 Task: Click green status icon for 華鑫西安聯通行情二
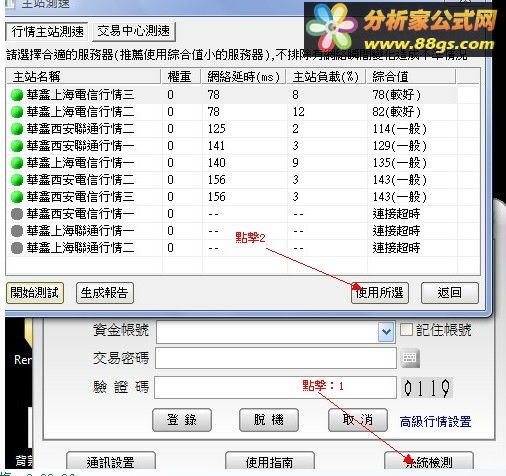pos(17,129)
